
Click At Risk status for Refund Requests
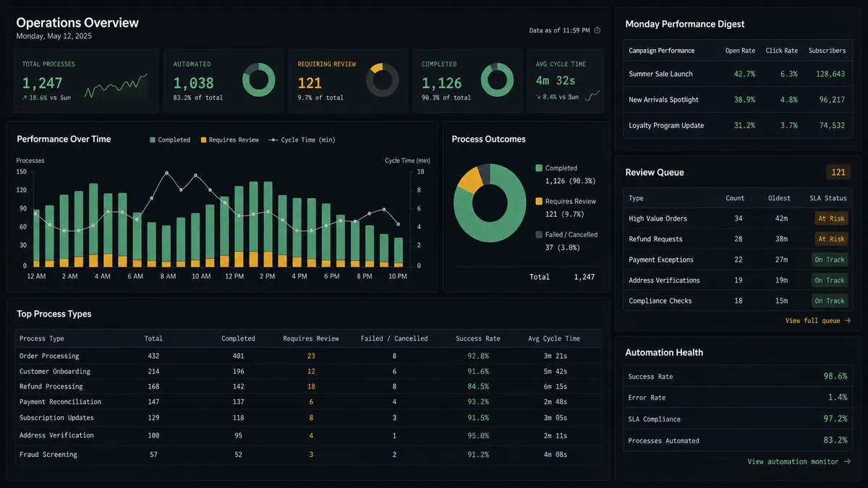(831, 239)
